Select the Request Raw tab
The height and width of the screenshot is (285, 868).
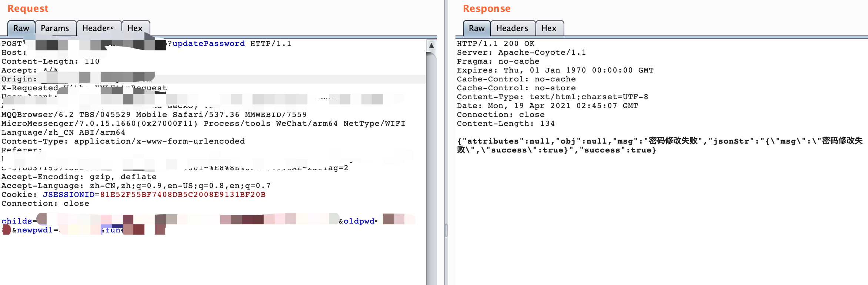coord(21,28)
